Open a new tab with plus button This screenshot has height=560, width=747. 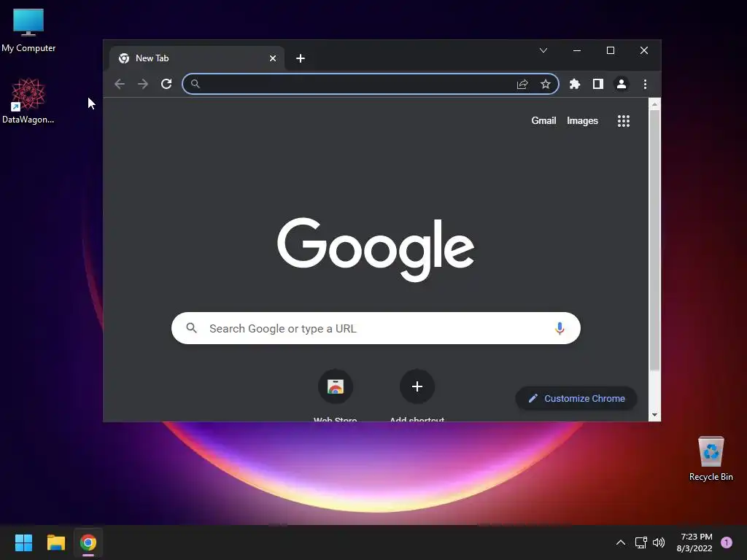pyautogui.click(x=300, y=58)
